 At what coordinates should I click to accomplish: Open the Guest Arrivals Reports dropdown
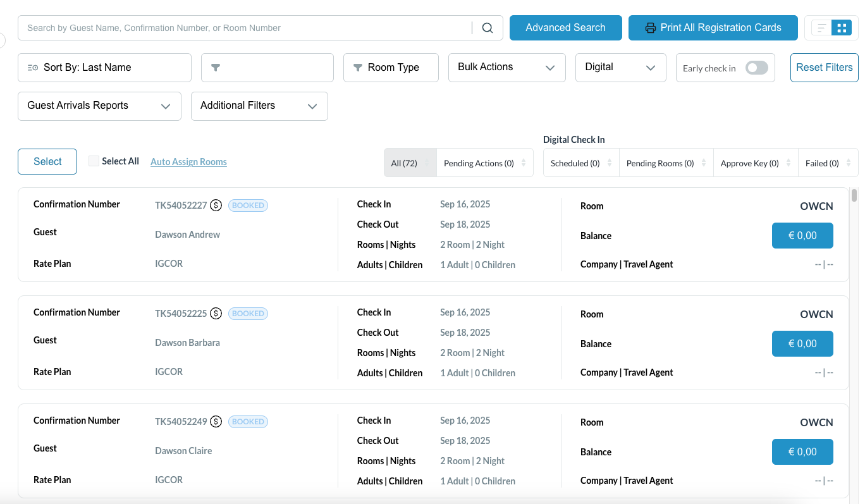click(99, 106)
